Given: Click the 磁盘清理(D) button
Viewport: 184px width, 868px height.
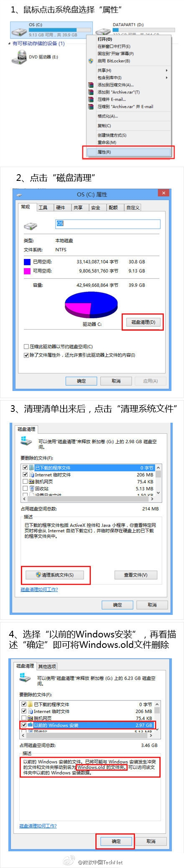Looking at the screenshot, I should (143, 322).
